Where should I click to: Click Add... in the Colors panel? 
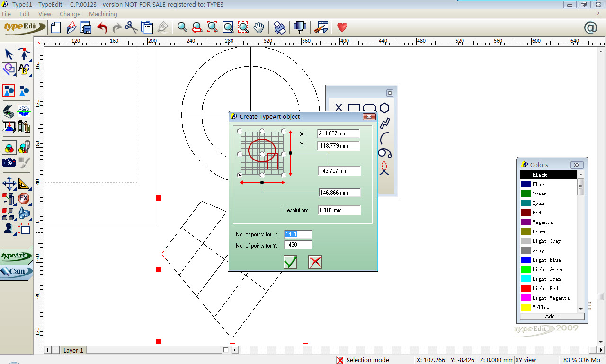(552, 316)
